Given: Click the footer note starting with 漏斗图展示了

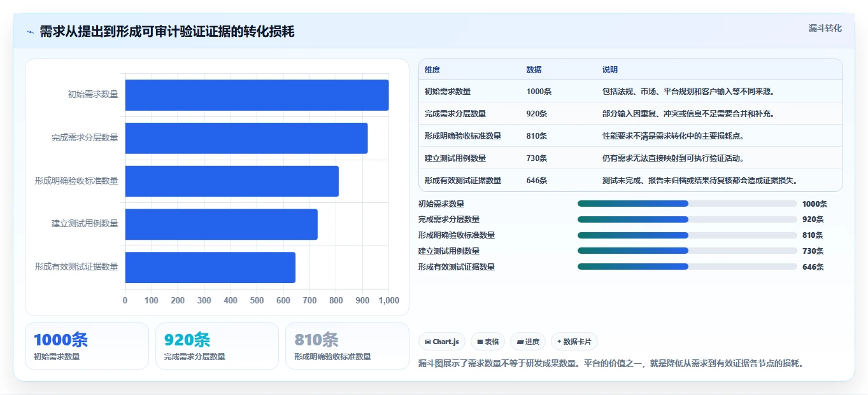Looking at the screenshot, I should [x=611, y=364].
